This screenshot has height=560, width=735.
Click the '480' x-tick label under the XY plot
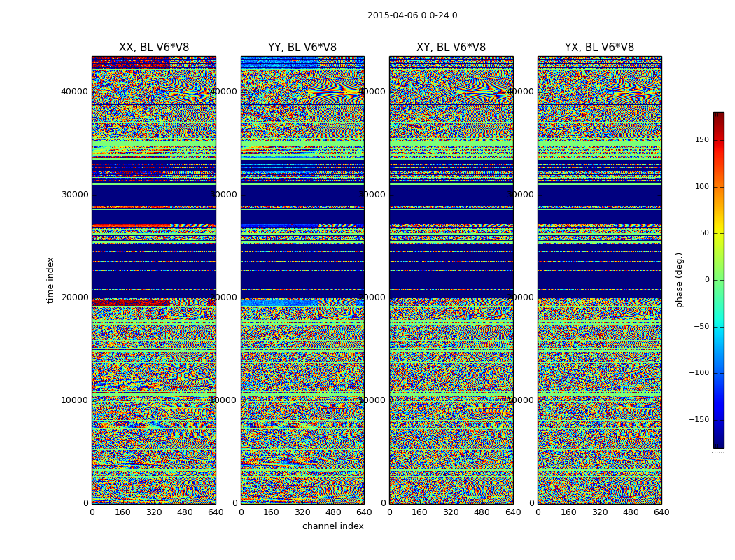pyautogui.click(x=482, y=512)
